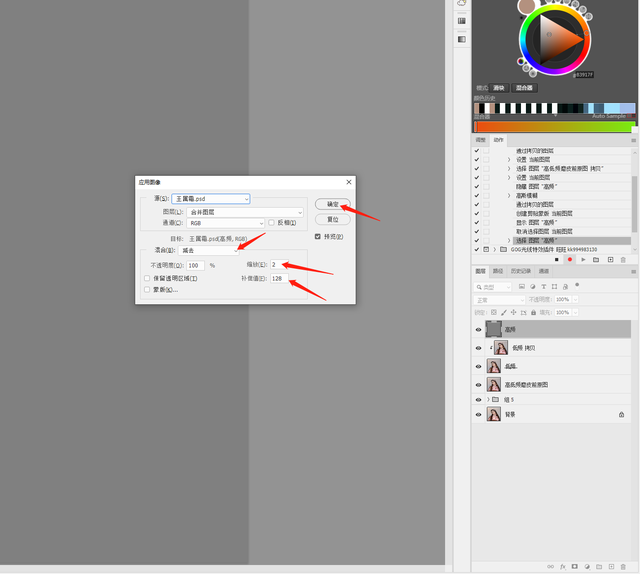Click the adjustment layer filter icon

pyautogui.click(x=533, y=287)
